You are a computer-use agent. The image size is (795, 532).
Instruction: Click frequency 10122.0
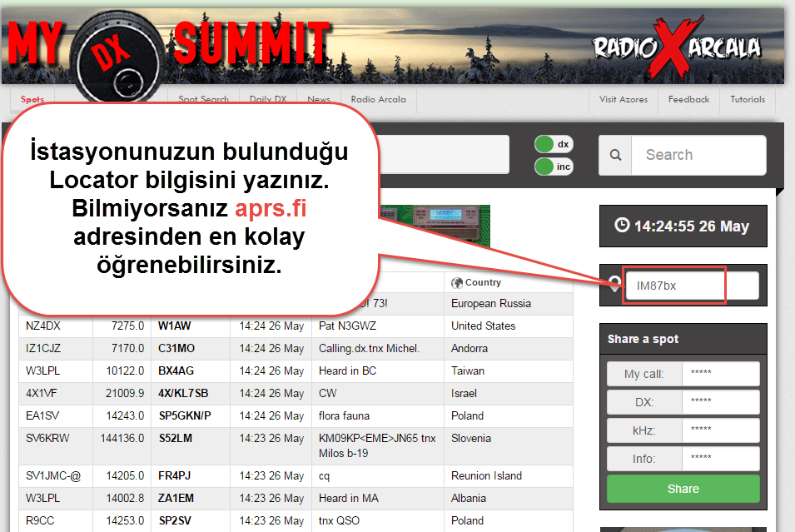pos(125,370)
